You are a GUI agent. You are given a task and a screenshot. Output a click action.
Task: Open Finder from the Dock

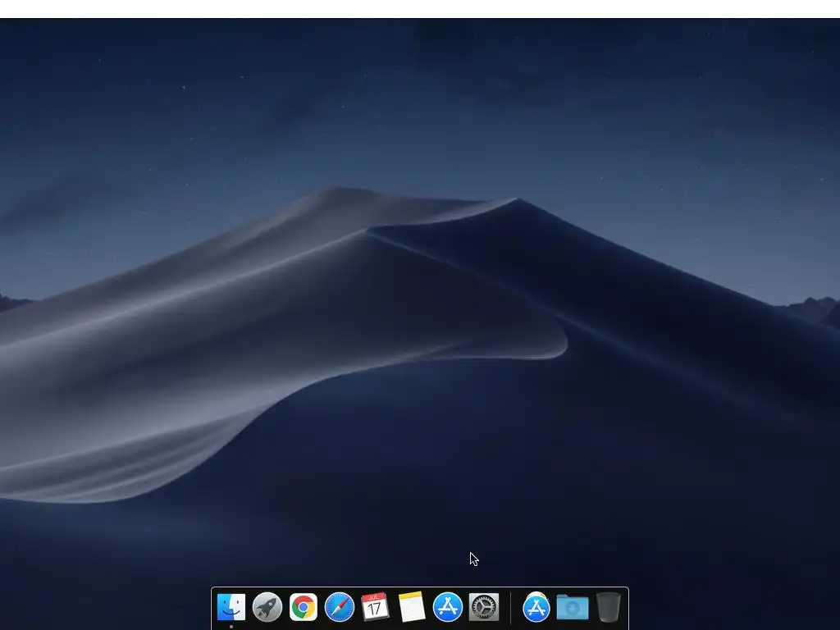tap(231, 607)
